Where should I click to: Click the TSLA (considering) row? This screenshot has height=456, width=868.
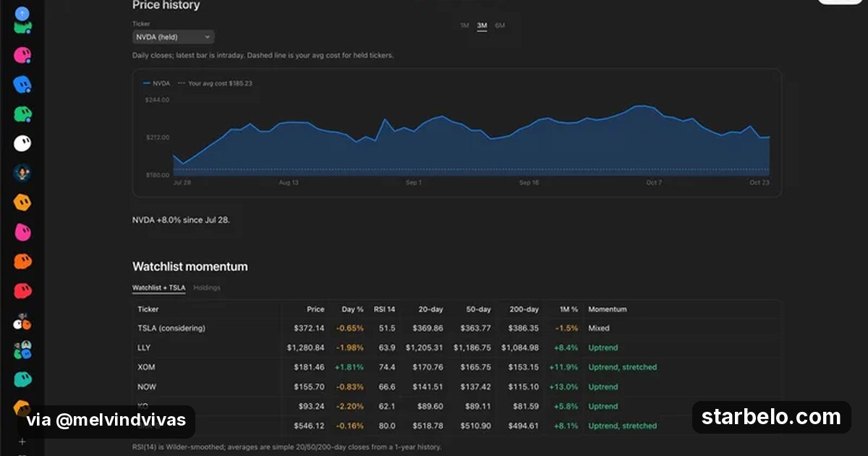tap(457, 328)
